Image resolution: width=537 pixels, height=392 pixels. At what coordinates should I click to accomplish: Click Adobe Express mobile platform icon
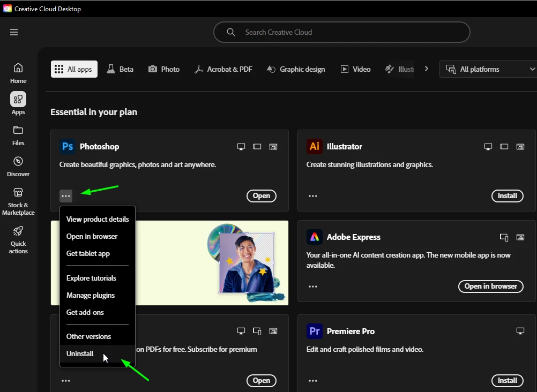(x=504, y=237)
